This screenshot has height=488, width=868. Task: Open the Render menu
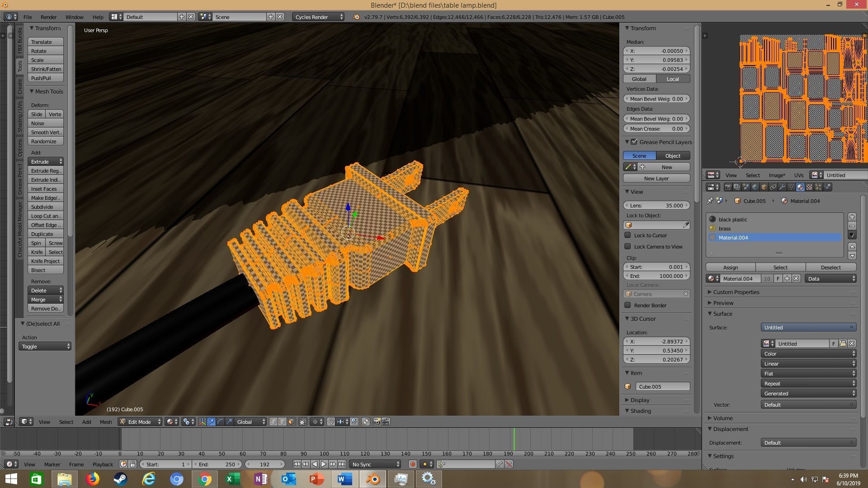(x=48, y=17)
